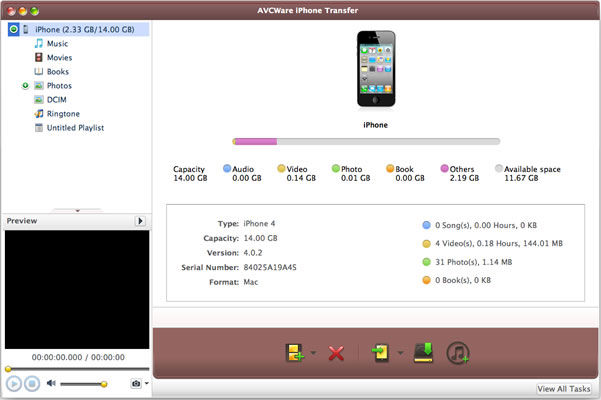Click the make ringtone icon

coord(458,352)
